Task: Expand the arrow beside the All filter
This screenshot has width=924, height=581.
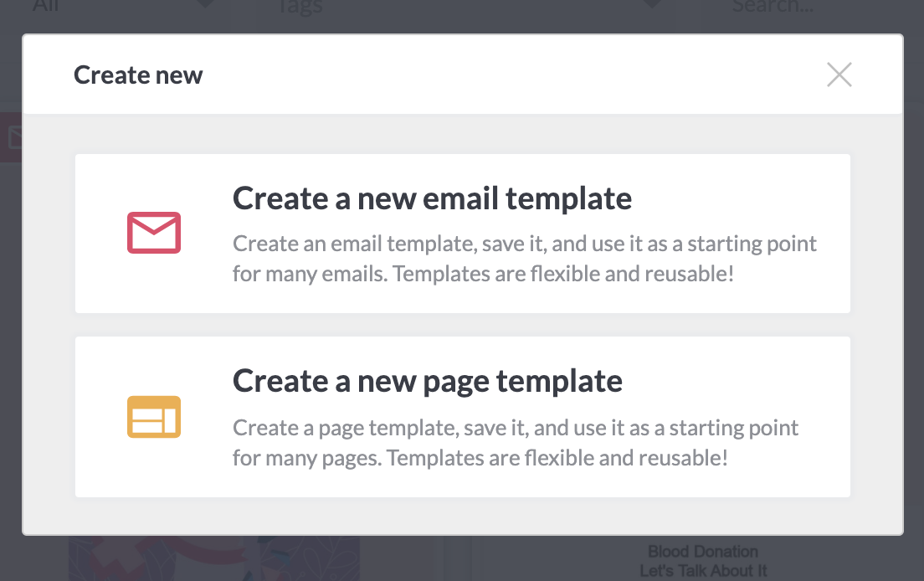Action: [x=204, y=3]
